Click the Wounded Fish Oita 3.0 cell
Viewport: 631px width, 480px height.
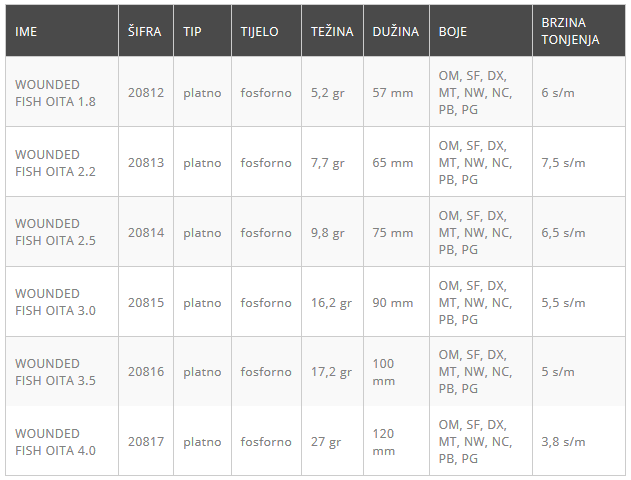pyautogui.click(x=55, y=302)
